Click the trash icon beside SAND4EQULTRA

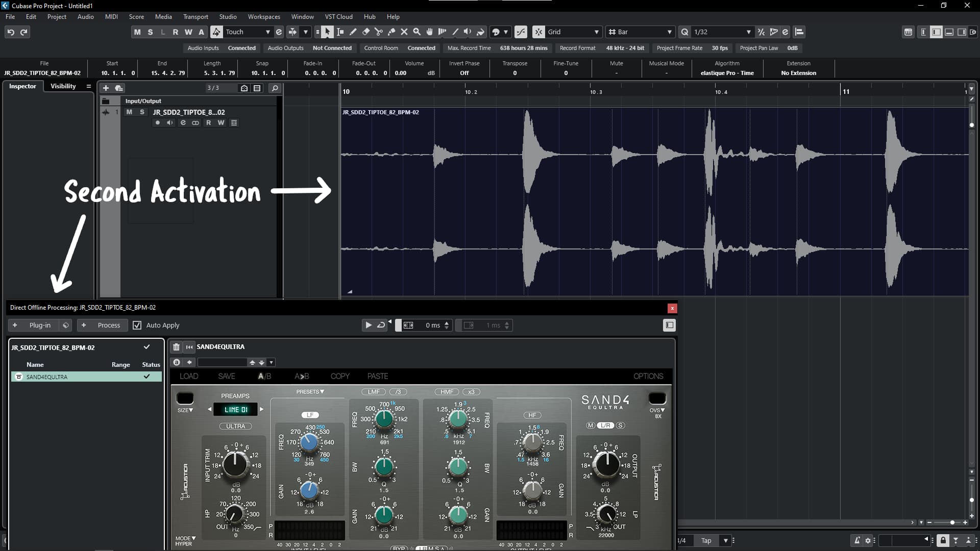[x=176, y=347]
